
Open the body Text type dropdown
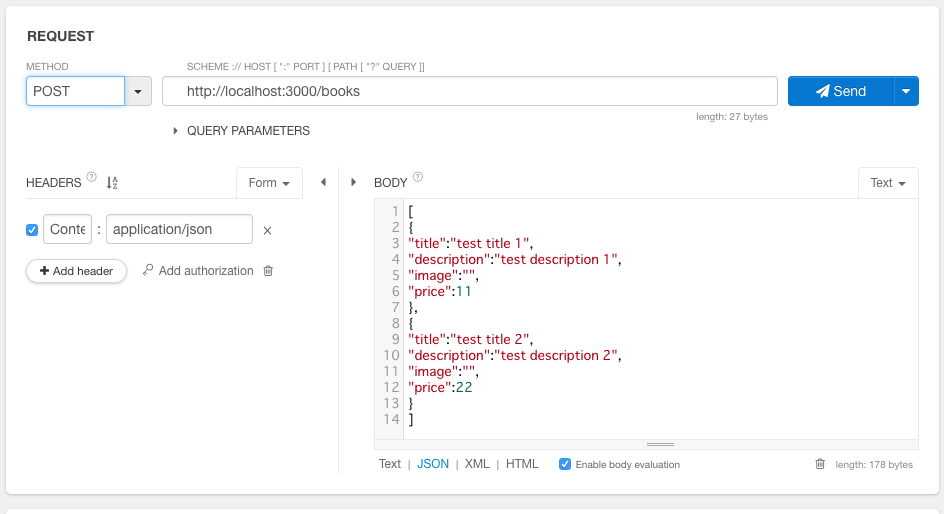coord(887,183)
